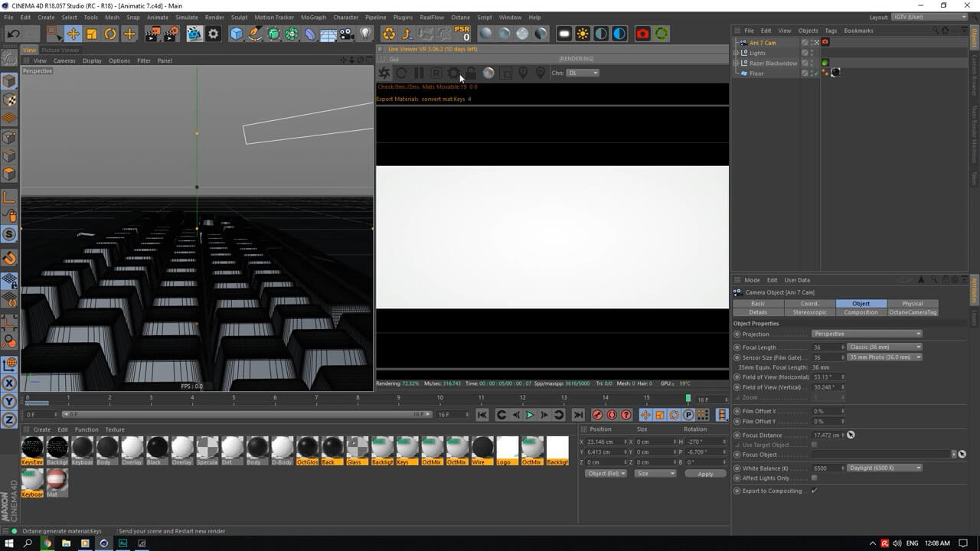Enable the Affect Lights Only checkbox

pos(814,478)
